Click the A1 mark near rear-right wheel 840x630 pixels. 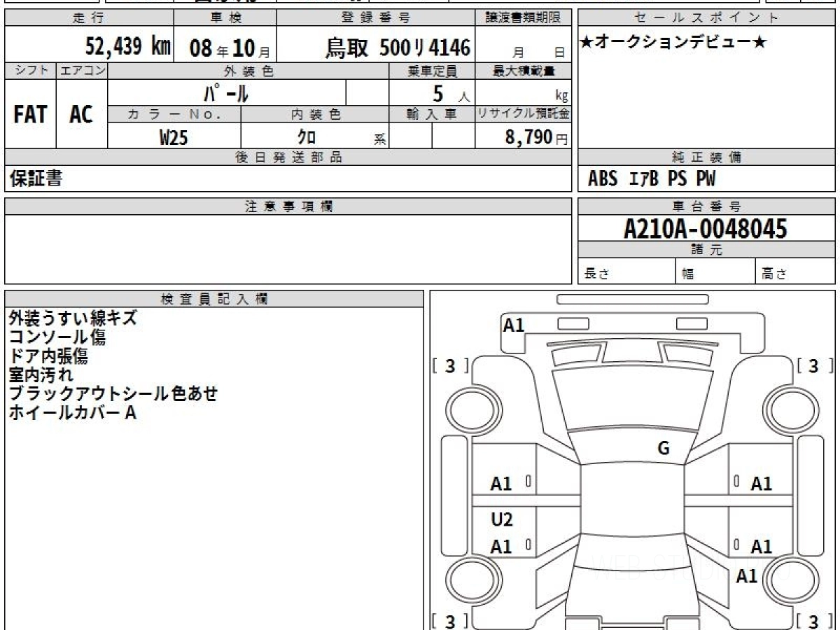(x=747, y=576)
